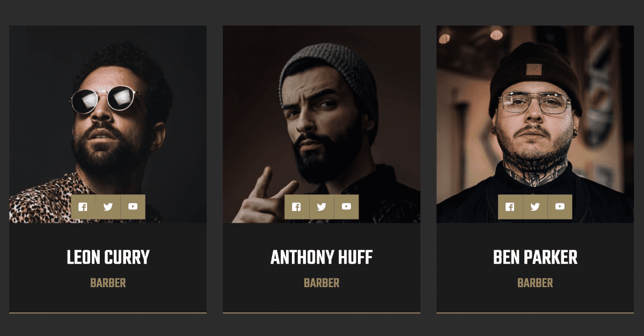Open Leon Curry's YouTube icon

[133, 207]
